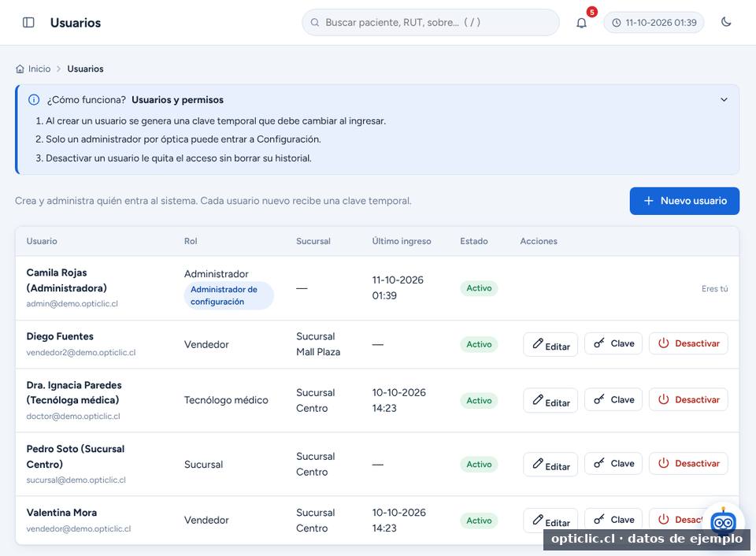756x556 pixels.
Task: Click the Usuario column header
Action: pos(42,241)
